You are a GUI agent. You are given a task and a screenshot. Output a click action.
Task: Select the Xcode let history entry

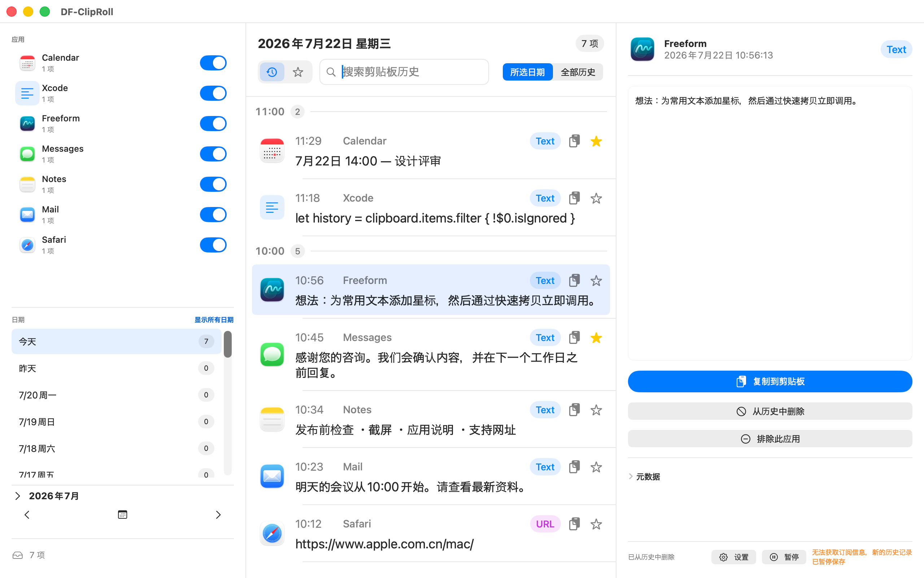[431, 208]
